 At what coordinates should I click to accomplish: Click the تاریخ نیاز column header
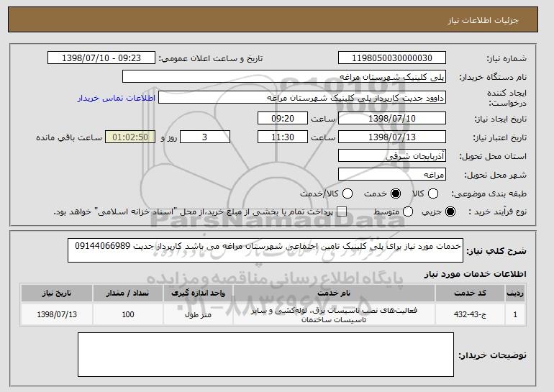[x=57, y=293]
